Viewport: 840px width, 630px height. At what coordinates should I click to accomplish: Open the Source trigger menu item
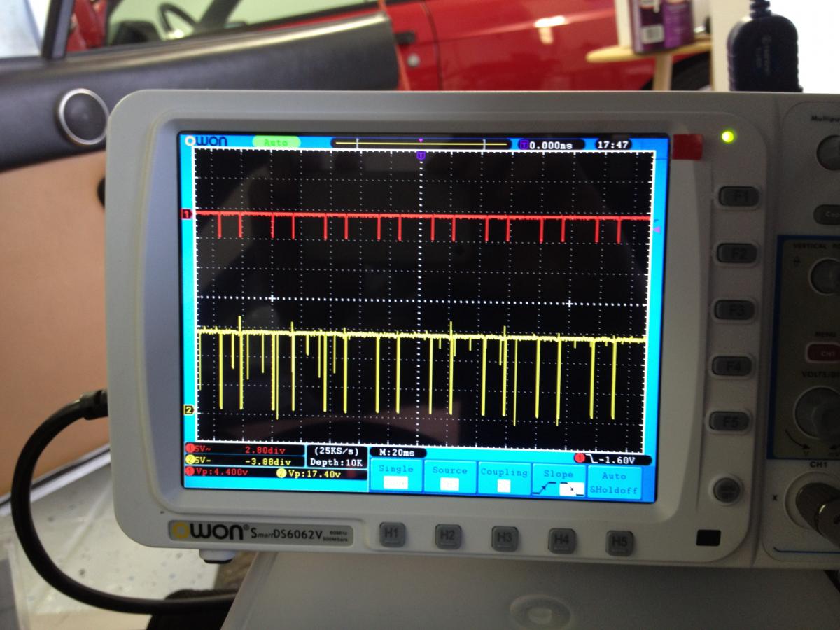click(450, 477)
